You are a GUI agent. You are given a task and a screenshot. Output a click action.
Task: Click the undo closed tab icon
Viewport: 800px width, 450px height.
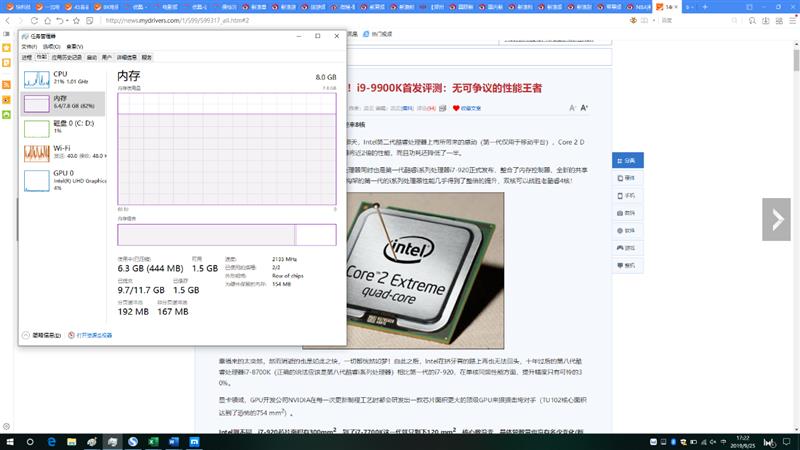[60, 20]
